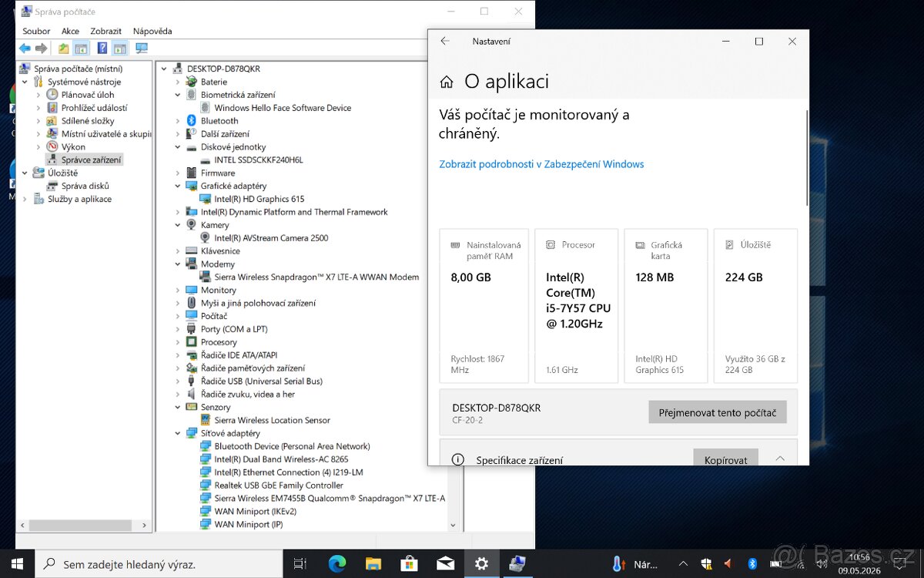Click the DESKTOP-D878QKR root node
Viewport: 924px width, 578px height.
[223, 69]
